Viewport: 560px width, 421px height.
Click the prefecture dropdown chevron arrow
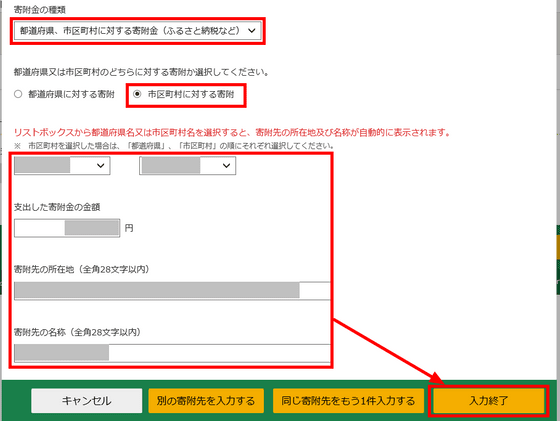[101, 166]
